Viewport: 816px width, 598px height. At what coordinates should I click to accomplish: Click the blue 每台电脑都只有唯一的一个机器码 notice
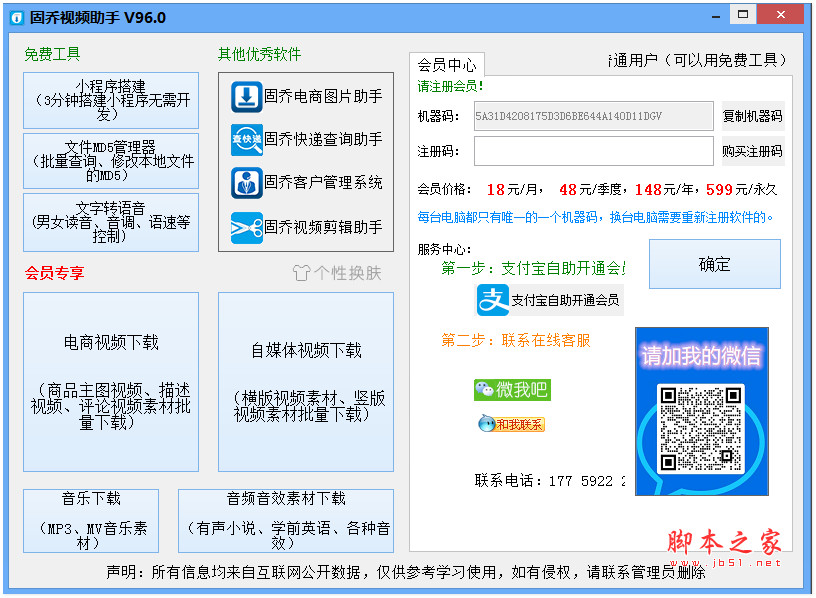coord(595,218)
